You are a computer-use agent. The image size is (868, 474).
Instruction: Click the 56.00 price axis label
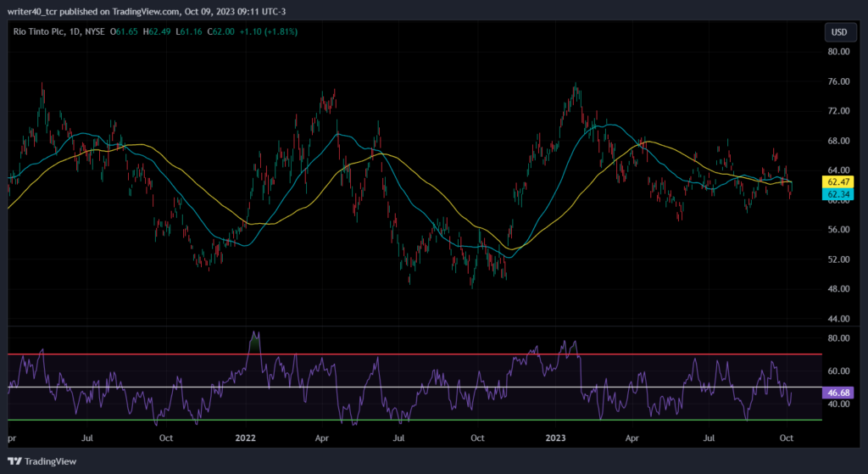point(838,229)
